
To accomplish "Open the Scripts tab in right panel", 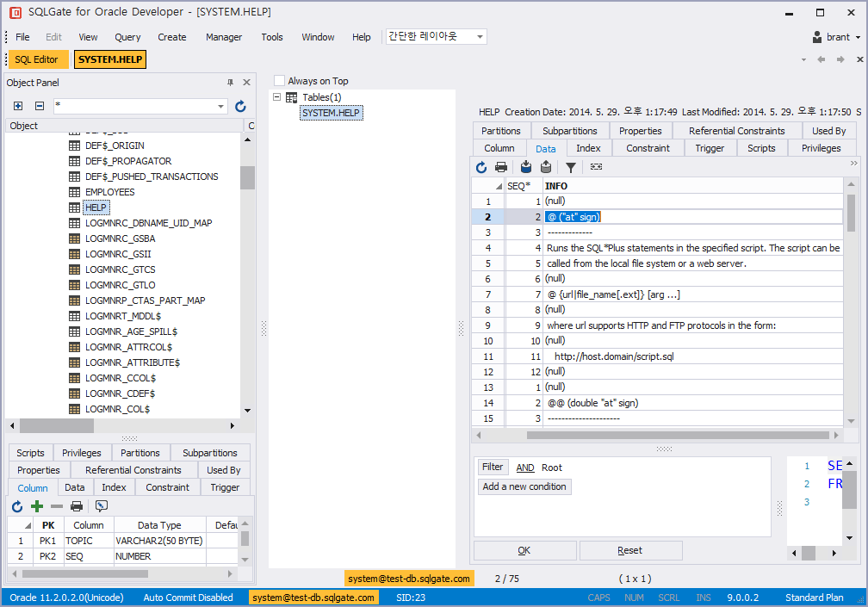I will pos(761,148).
